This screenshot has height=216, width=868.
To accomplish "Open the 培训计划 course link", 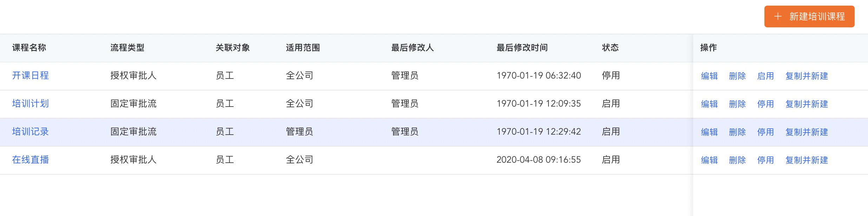I will pyautogui.click(x=31, y=104).
